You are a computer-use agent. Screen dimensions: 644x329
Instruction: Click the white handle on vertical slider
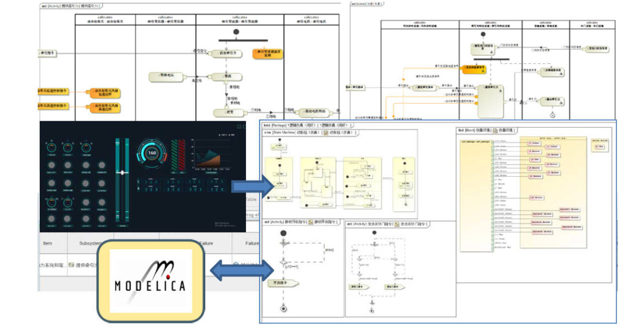click(x=122, y=172)
